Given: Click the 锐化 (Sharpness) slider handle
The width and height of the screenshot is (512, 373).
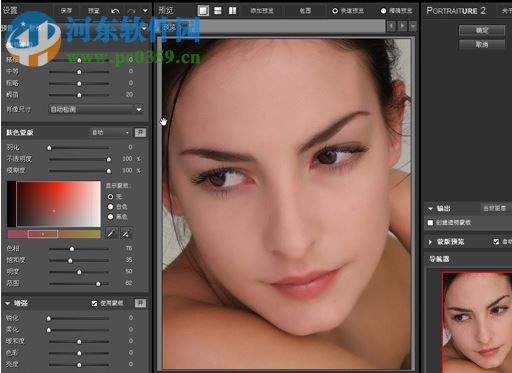Looking at the screenshot, I should (x=49, y=318).
